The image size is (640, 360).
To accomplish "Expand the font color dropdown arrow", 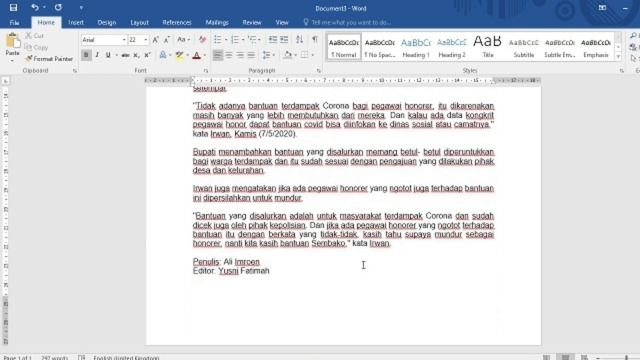I will [x=204, y=55].
